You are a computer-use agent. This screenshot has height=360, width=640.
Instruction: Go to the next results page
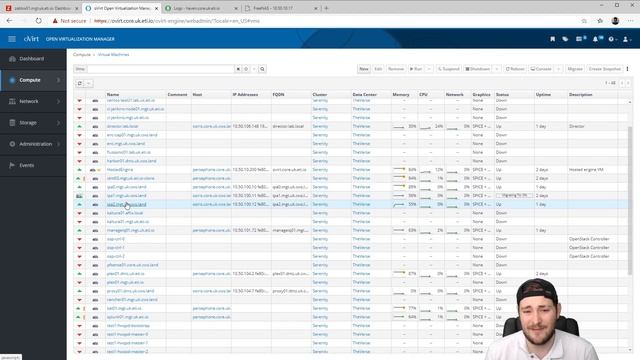point(628,83)
